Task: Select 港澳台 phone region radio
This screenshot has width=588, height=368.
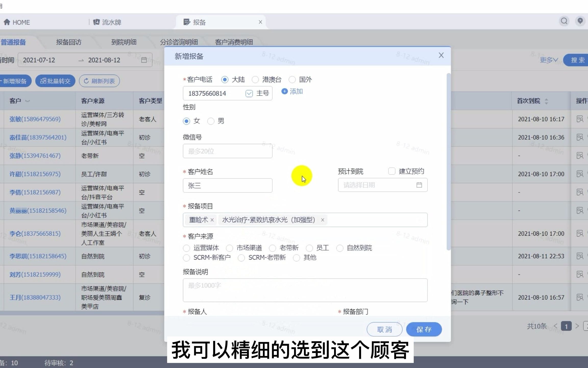Action: (x=255, y=80)
